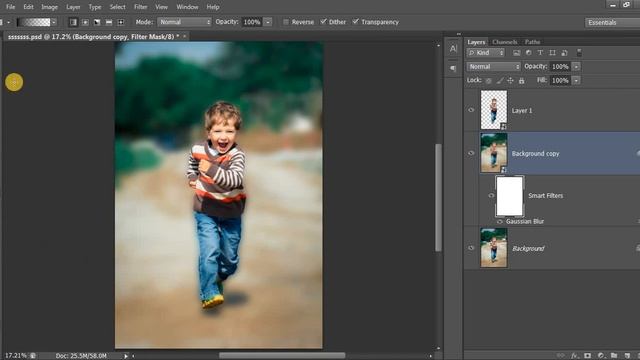Lock transparent pixels icon
640x360 pixels.
click(489, 81)
